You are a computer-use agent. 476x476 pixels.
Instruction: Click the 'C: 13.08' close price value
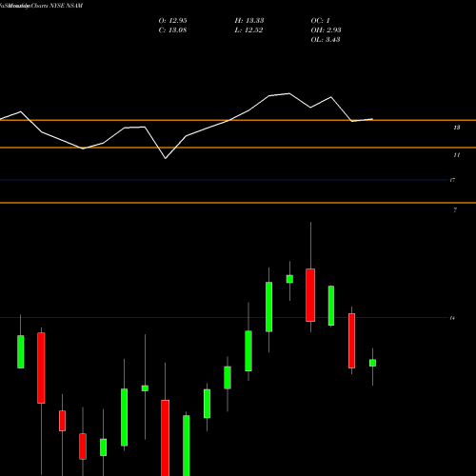tap(172, 30)
